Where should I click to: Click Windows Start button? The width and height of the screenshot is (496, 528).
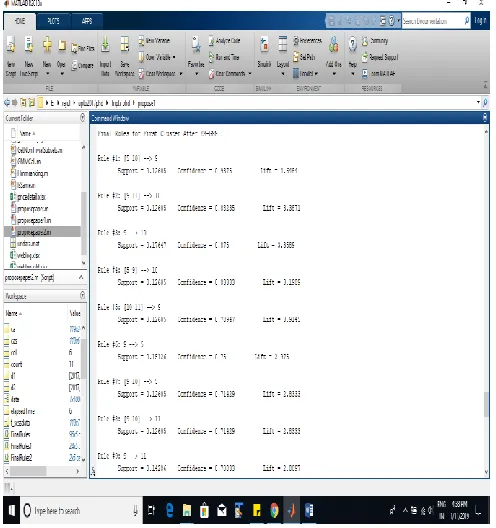tap(11, 510)
